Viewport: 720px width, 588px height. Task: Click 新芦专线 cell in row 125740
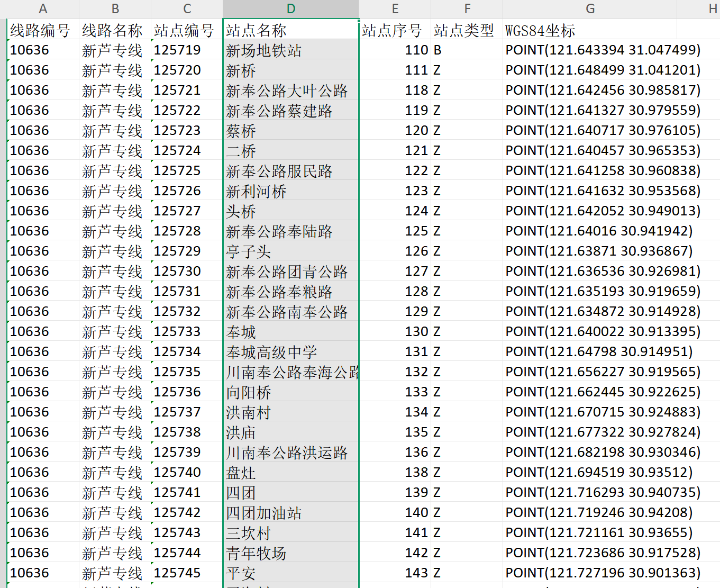[115, 472]
